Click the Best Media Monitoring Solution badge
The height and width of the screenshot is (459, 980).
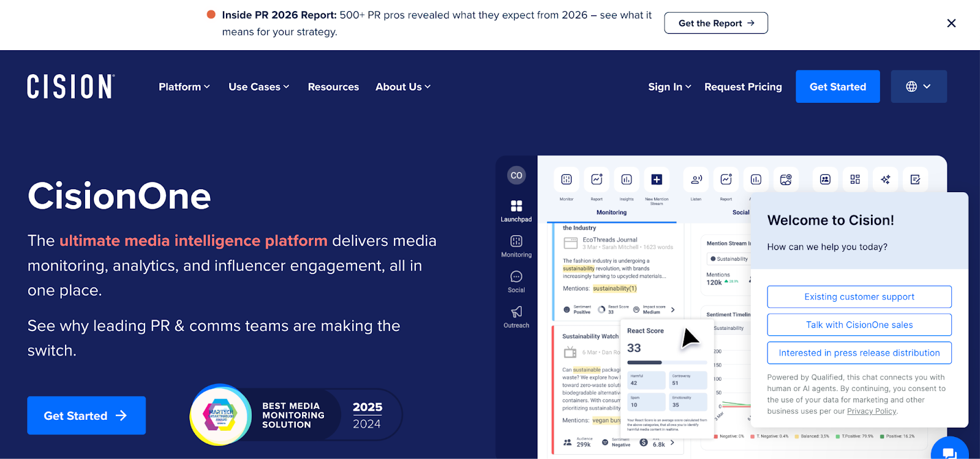tap(296, 415)
